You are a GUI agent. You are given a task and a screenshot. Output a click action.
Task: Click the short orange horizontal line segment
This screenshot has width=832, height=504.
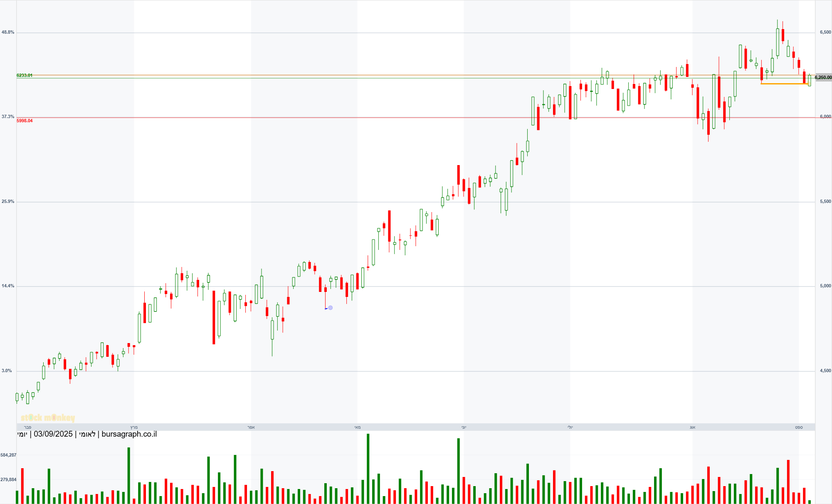pos(784,84)
